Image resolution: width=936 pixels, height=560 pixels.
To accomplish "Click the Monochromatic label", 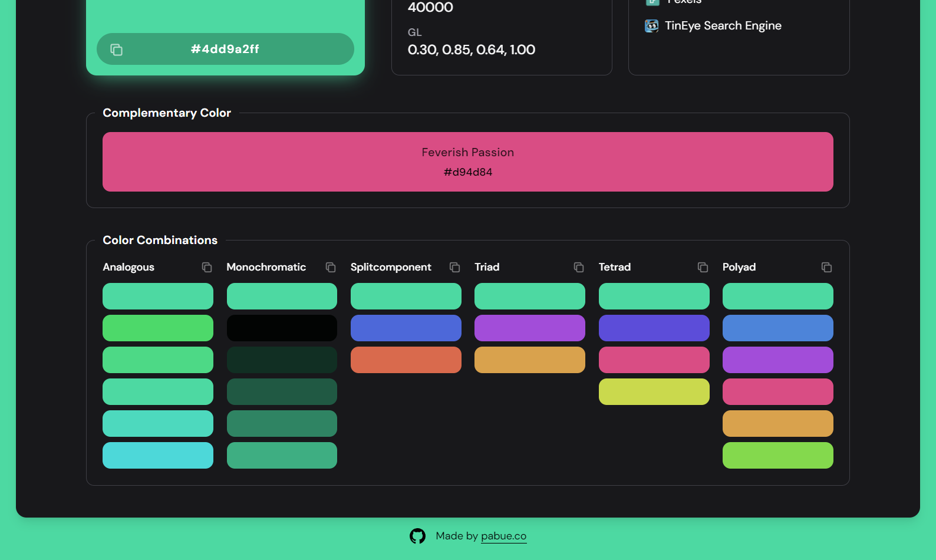I will tap(266, 267).
